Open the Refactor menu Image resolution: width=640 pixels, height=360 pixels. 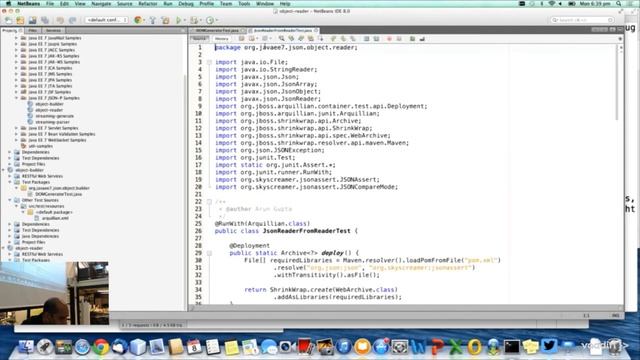pyautogui.click(x=148, y=4)
